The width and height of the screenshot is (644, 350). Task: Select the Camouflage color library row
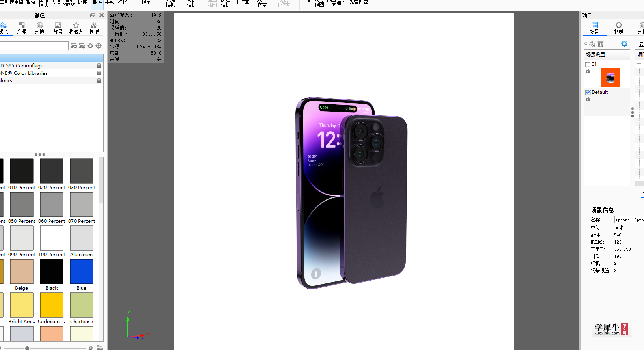pos(52,66)
